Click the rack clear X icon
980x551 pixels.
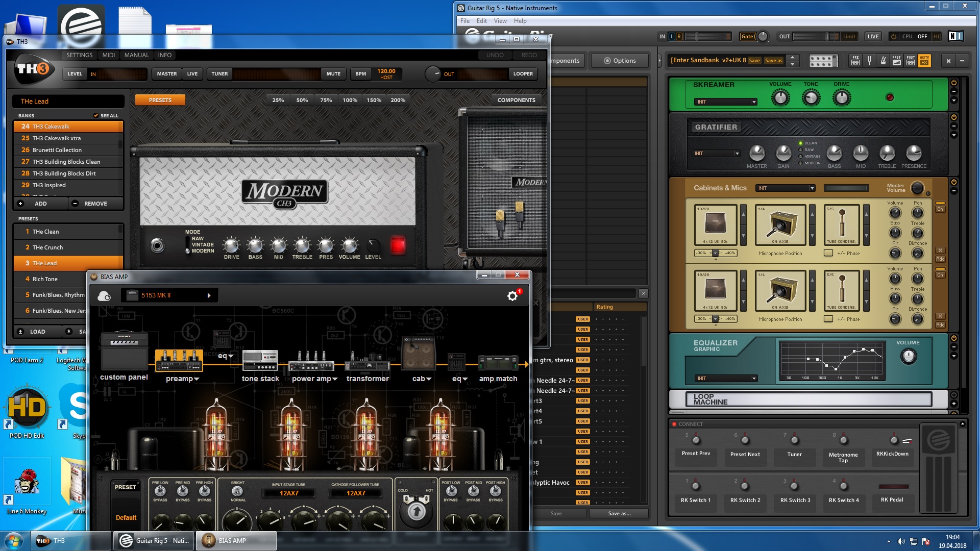tap(948, 61)
